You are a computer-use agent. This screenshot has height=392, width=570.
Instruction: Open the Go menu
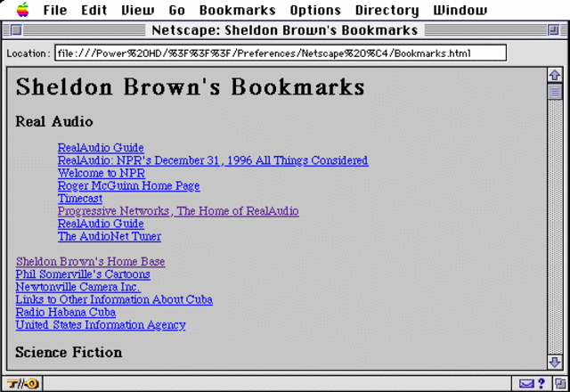[x=176, y=10]
